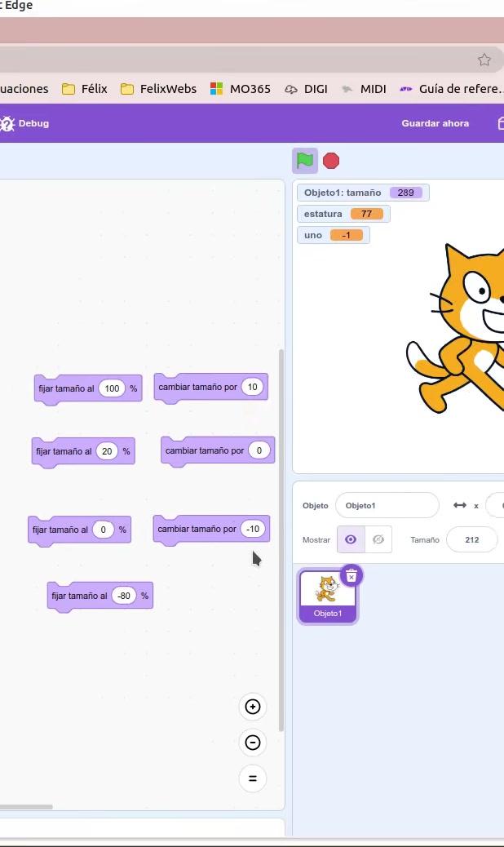Edit the -10 value in cambiar tamaño block

[x=253, y=529]
